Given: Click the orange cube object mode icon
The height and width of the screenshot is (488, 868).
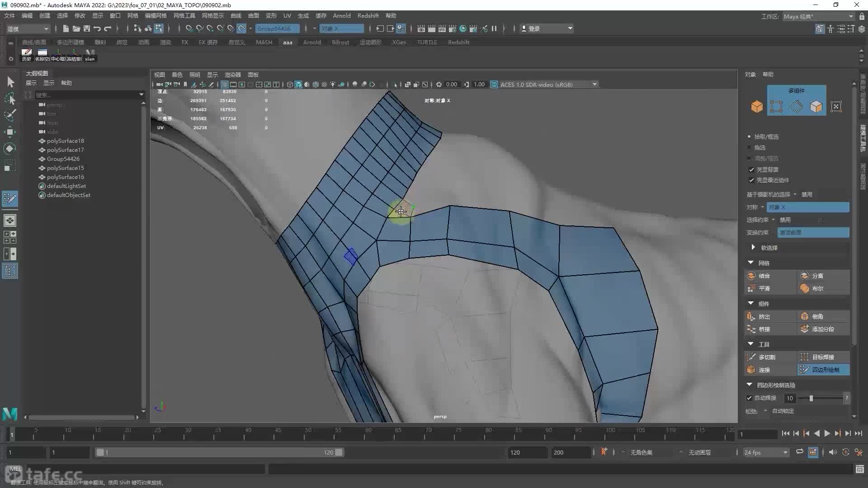Looking at the screenshot, I should point(757,107).
